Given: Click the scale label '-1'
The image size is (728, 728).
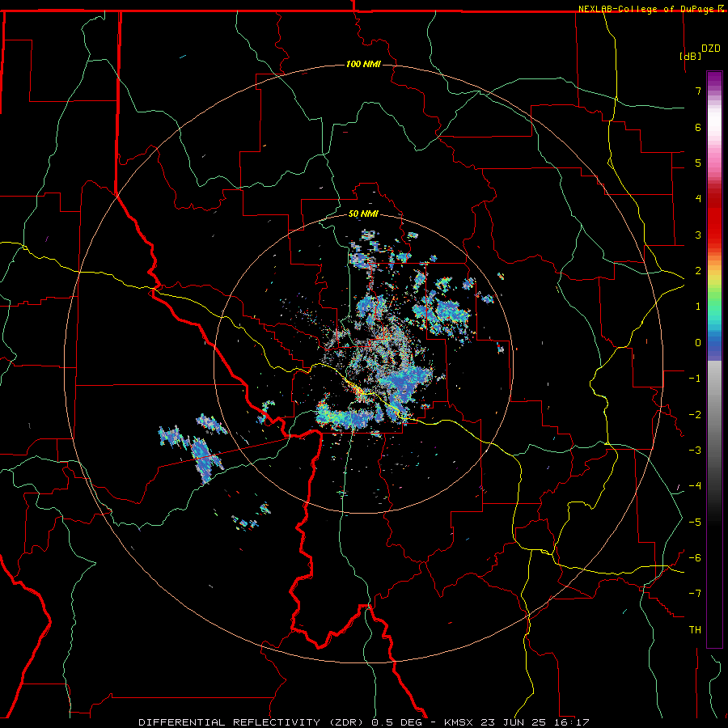Looking at the screenshot, I should pyautogui.click(x=695, y=379).
